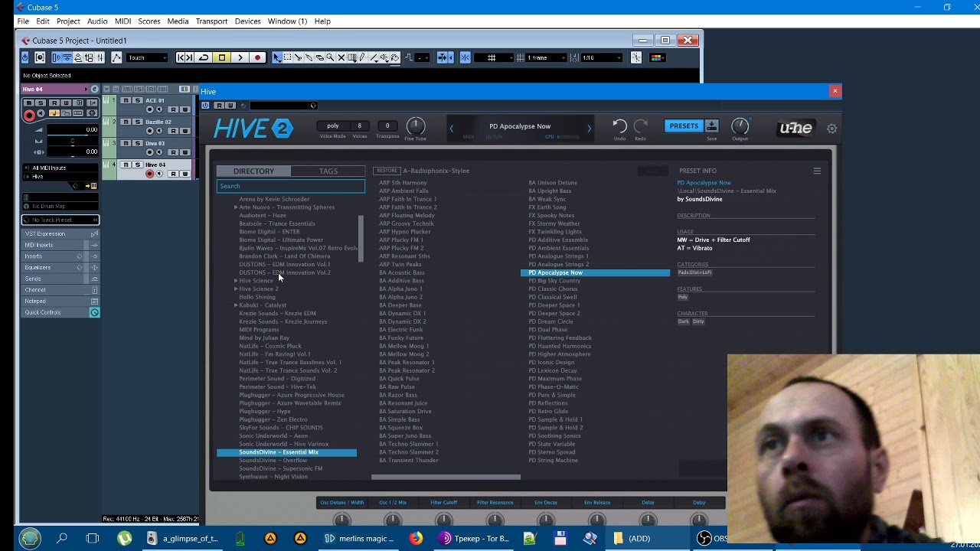This screenshot has height=551, width=980.
Task: Open the File menu
Action: tap(23, 21)
